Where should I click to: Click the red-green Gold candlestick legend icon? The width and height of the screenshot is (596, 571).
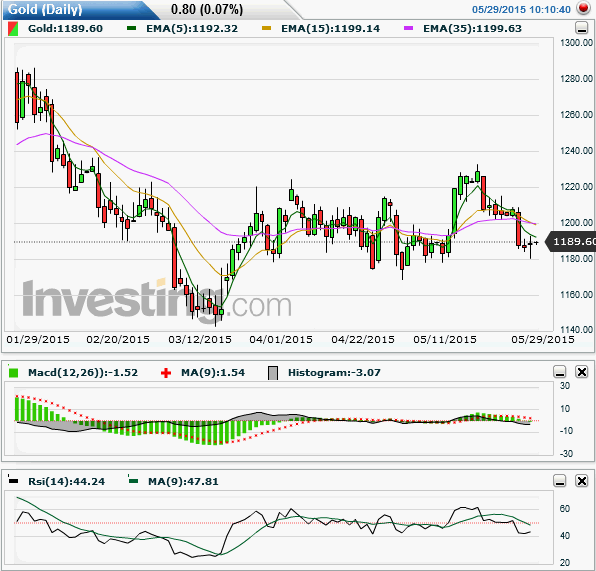click(x=13, y=29)
